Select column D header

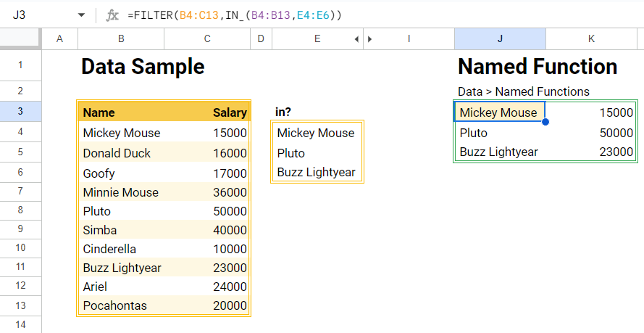[x=262, y=39]
